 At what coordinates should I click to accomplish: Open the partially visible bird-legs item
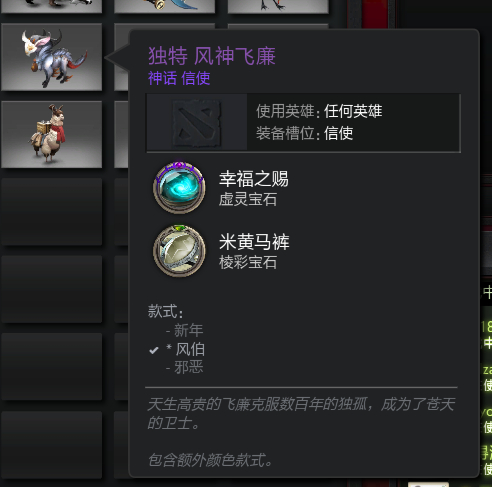click(x=278, y=6)
